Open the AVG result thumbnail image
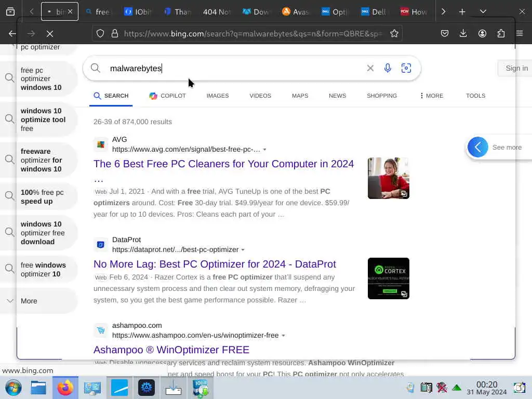The image size is (532, 399). (389, 178)
